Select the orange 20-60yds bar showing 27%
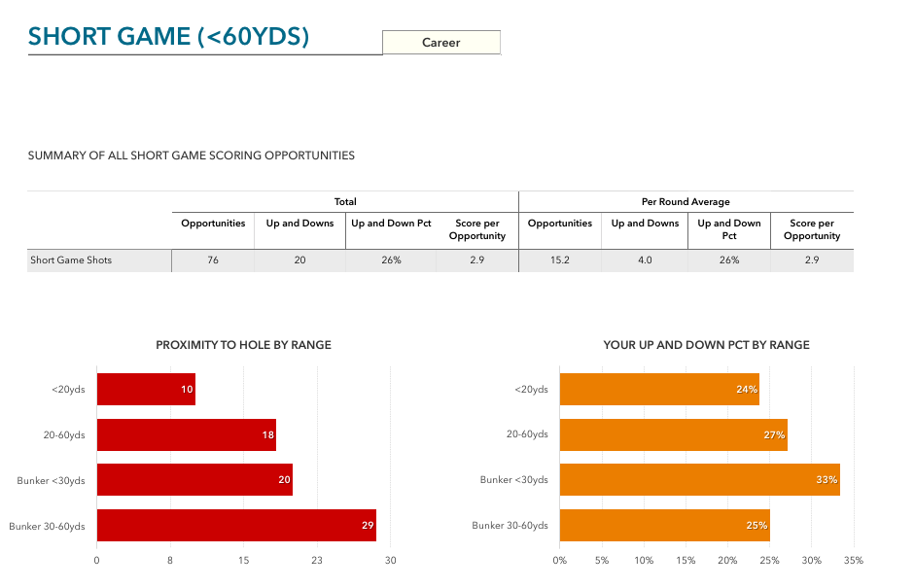The width and height of the screenshot is (915, 588). coord(673,434)
